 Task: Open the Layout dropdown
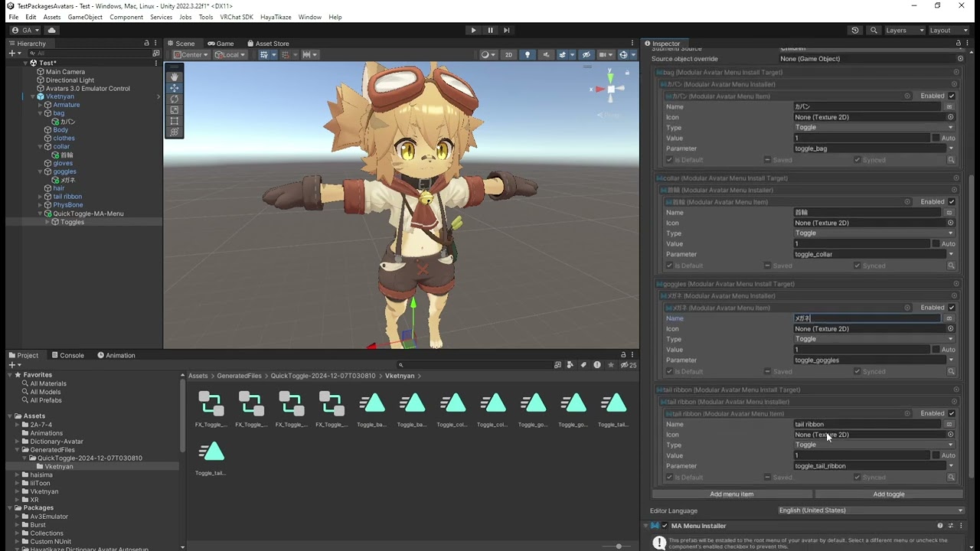949,31
